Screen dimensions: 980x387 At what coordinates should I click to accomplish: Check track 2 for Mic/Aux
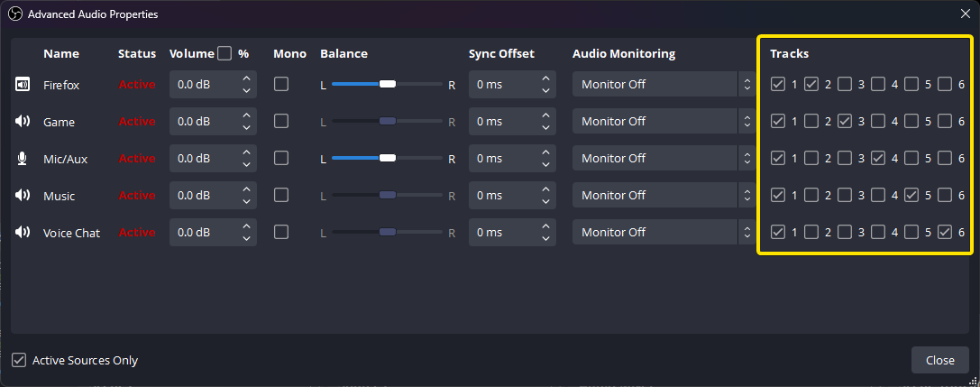pos(811,158)
